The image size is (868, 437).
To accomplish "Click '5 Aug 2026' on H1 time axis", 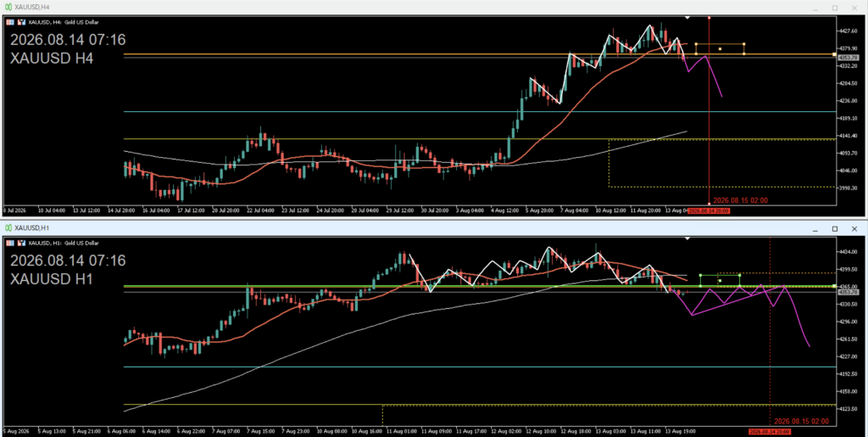I will pos(16,431).
